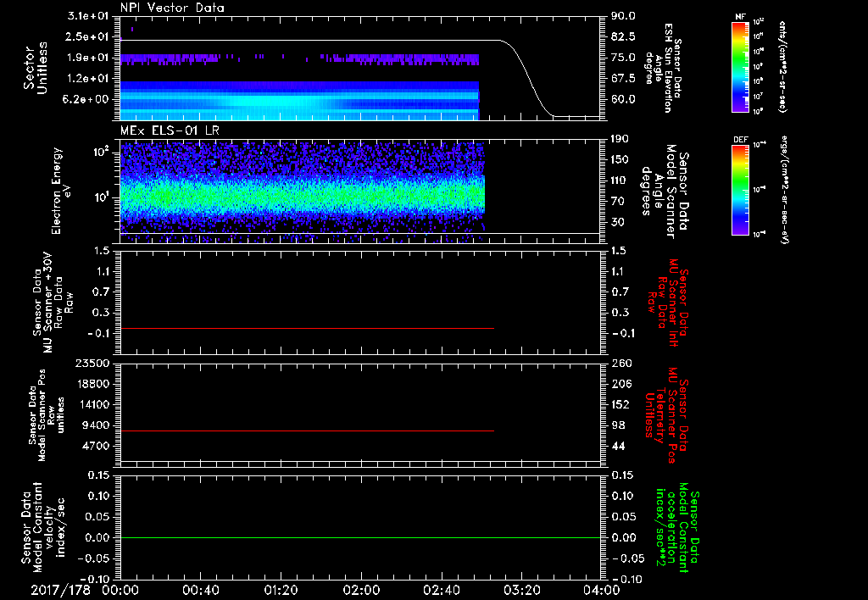The image size is (868, 600).
Task: Click the "110" scanner angle tick
Action: point(620,181)
